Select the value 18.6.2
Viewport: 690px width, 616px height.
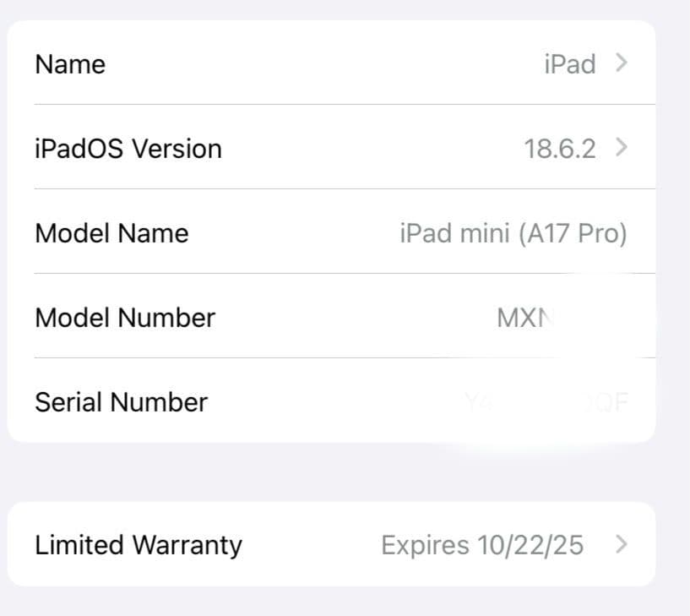pyautogui.click(x=562, y=148)
